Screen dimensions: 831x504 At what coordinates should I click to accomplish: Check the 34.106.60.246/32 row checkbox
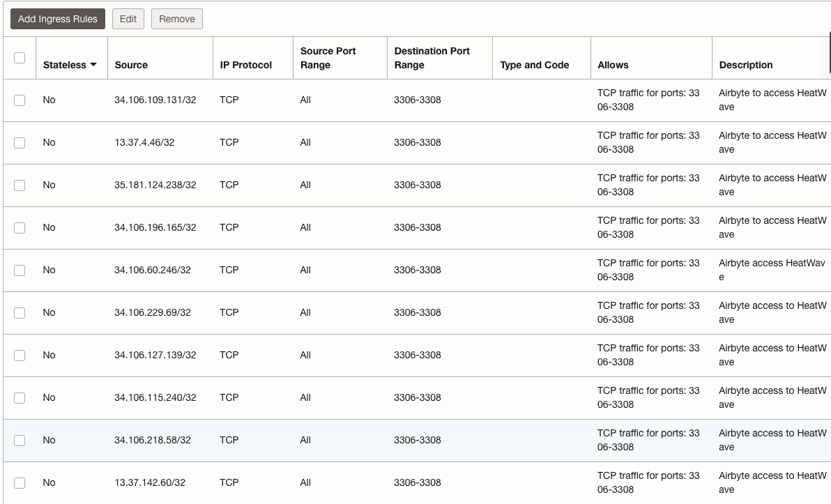click(20, 270)
